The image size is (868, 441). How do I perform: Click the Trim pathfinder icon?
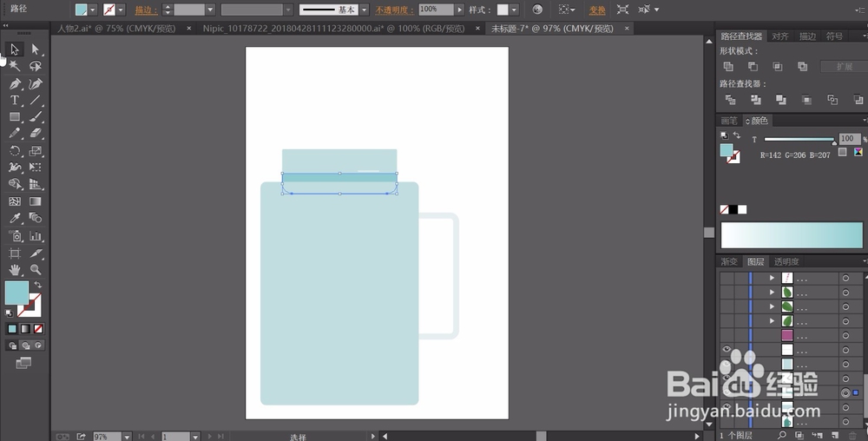(756, 100)
